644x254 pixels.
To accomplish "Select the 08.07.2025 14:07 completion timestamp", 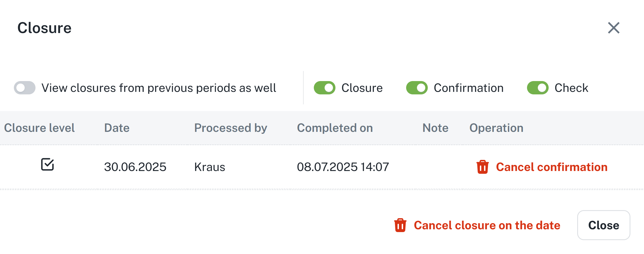I will pos(343,167).
